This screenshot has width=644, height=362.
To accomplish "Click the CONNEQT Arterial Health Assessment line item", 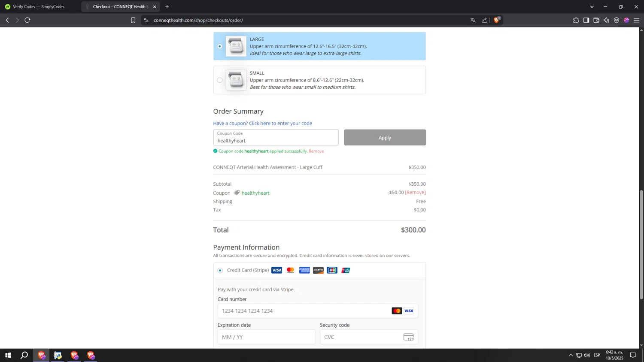I will click(268, 167).
